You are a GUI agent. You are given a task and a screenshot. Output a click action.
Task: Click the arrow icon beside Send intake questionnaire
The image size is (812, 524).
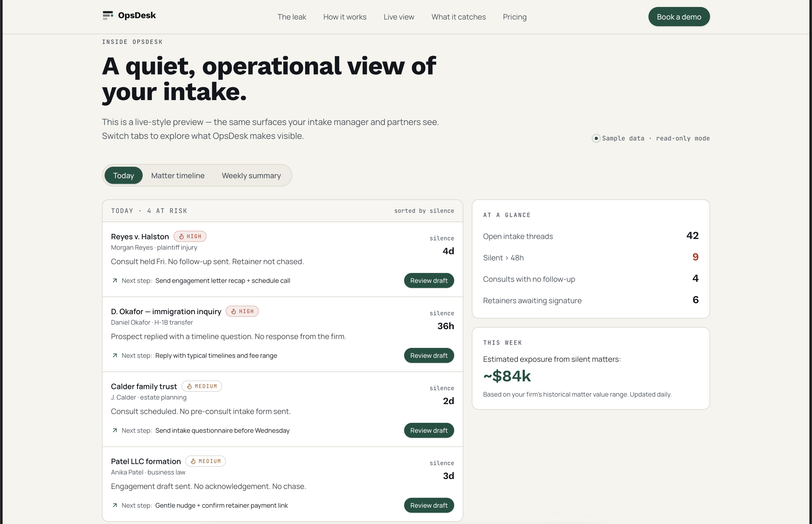115,430
